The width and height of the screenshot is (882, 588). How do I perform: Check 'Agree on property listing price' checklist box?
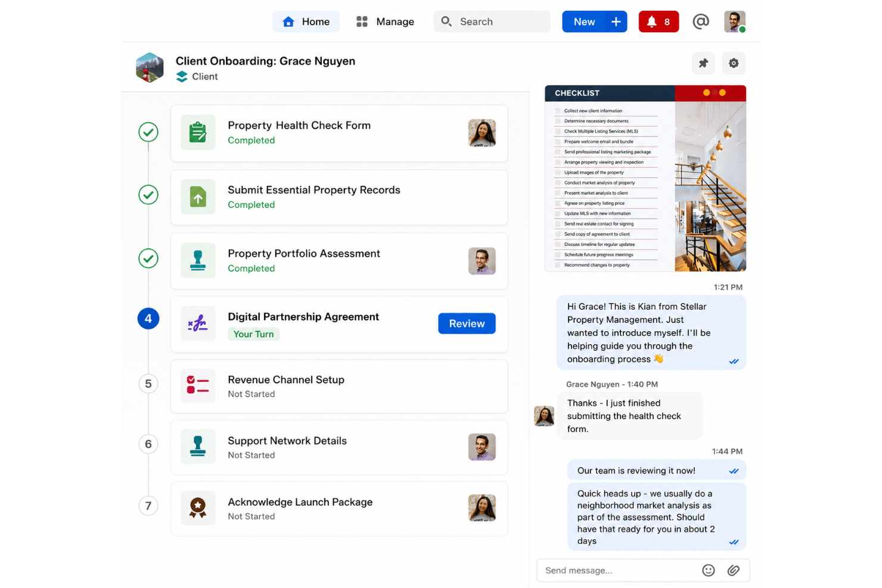(558, 203)
